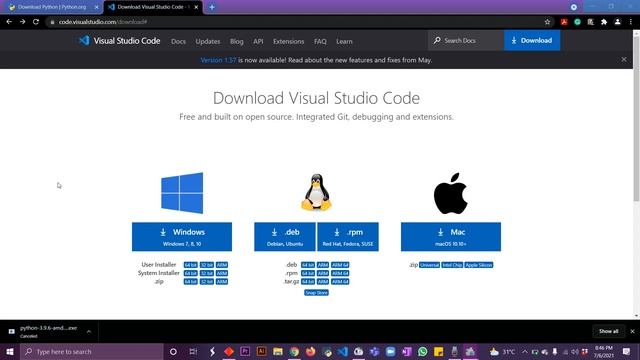Click the .deb Debian, Ubuntu download button
This screenshot has height=360, width=640.
[x=285, y=237]
